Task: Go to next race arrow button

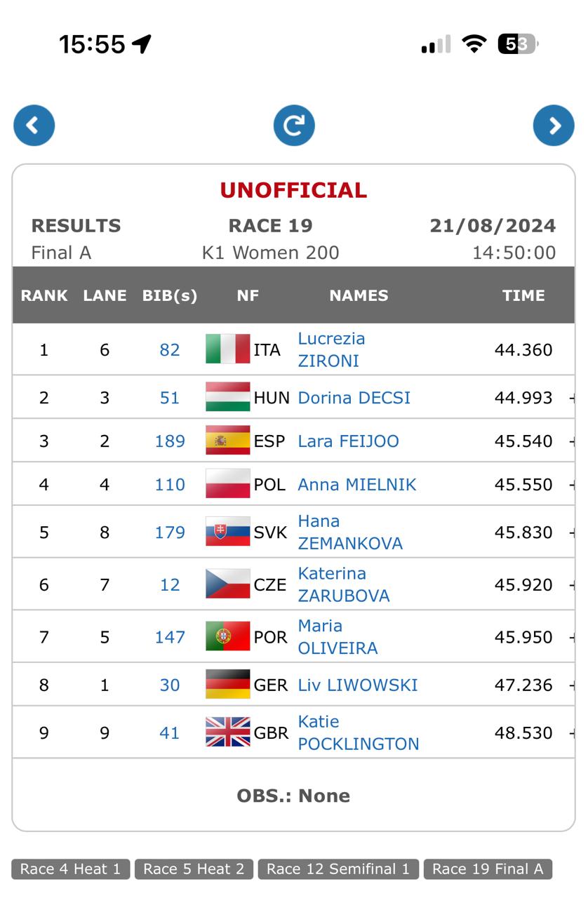Action: pyautogui.click(x=554, y=126)
